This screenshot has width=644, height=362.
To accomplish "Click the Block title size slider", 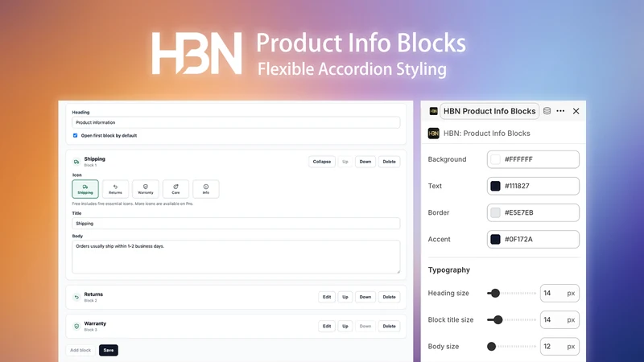I will coord(511,319).
